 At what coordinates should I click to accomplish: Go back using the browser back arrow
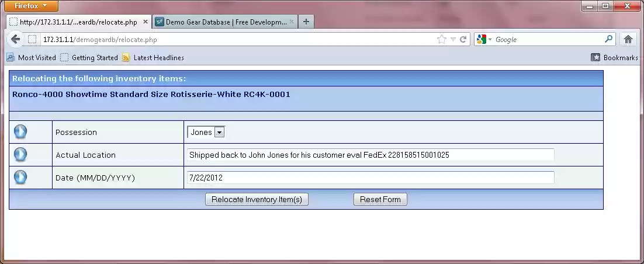16,39
